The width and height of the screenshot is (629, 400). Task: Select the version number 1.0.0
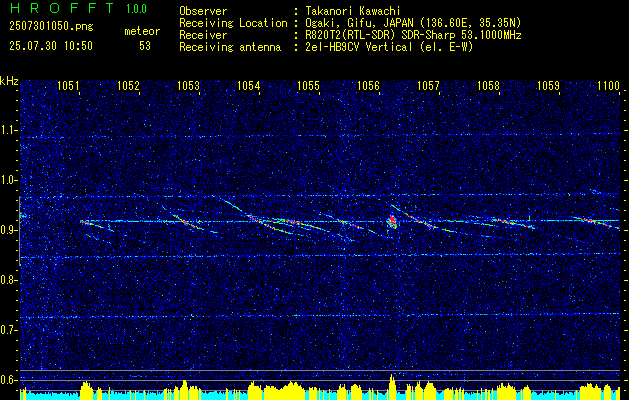tap(136, 8)
